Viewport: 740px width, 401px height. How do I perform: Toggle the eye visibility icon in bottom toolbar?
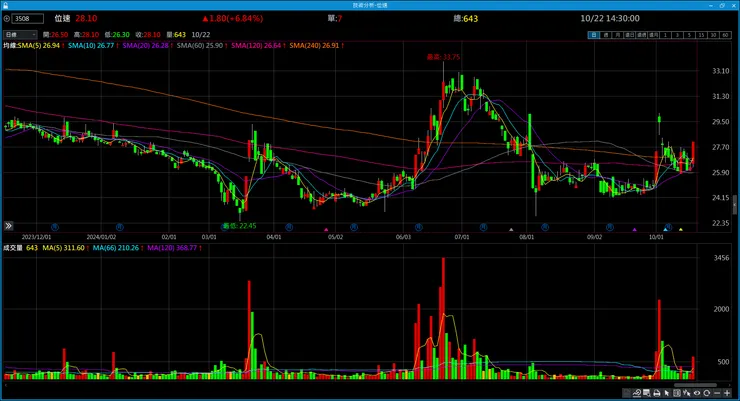point(697,393)
